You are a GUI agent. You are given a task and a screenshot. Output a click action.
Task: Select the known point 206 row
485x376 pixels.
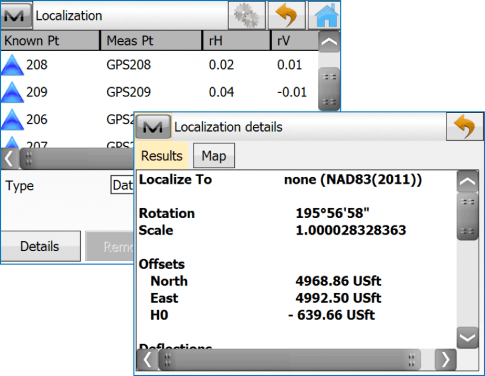coord(67,119)
